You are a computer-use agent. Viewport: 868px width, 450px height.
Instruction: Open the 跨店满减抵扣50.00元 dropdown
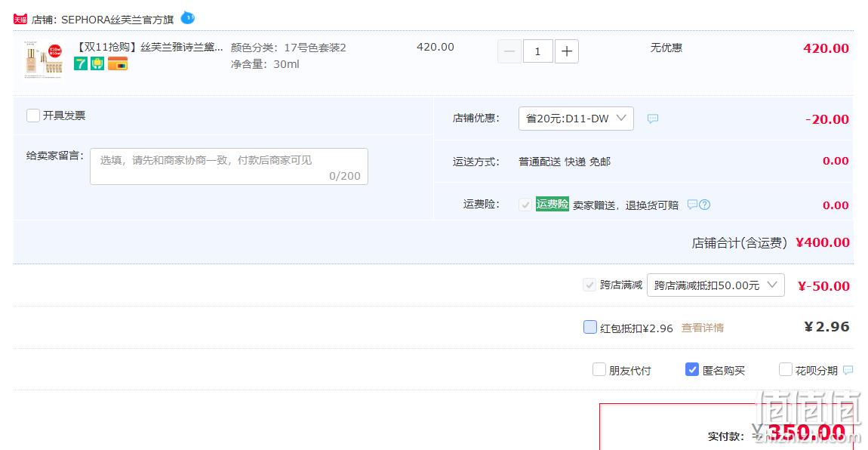(716, 285)
